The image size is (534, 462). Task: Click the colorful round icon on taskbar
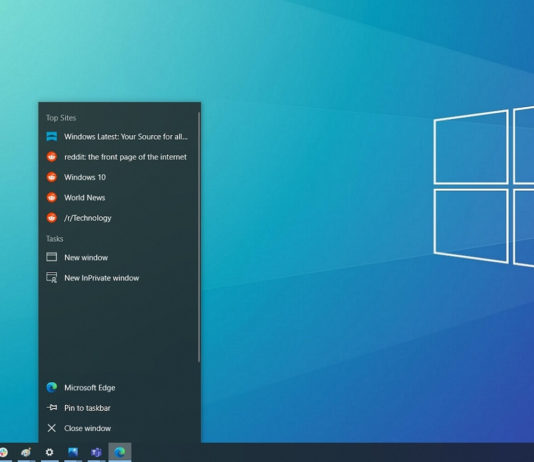(4, 452)
